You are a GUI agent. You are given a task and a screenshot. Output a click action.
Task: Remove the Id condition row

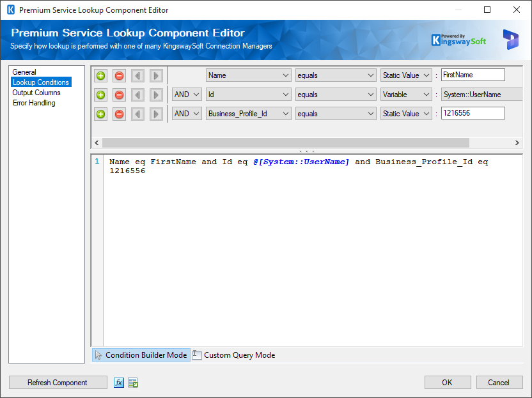(119, 95)
